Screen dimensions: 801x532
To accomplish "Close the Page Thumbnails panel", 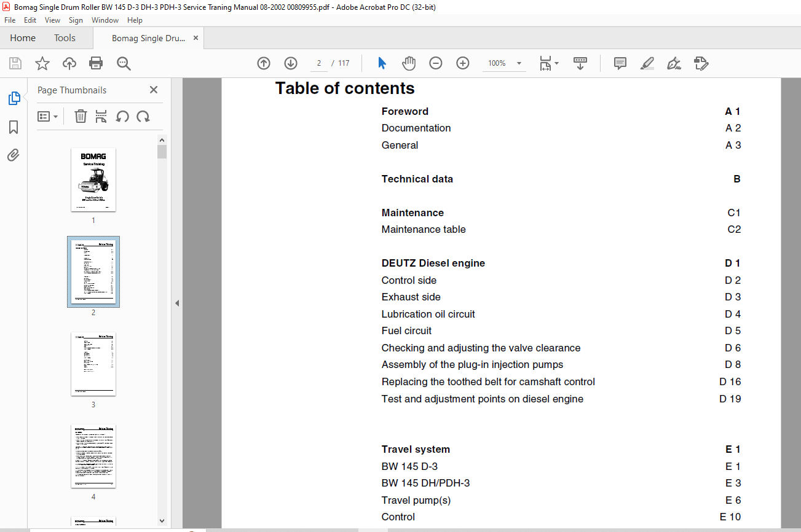I will coord(154,90).
